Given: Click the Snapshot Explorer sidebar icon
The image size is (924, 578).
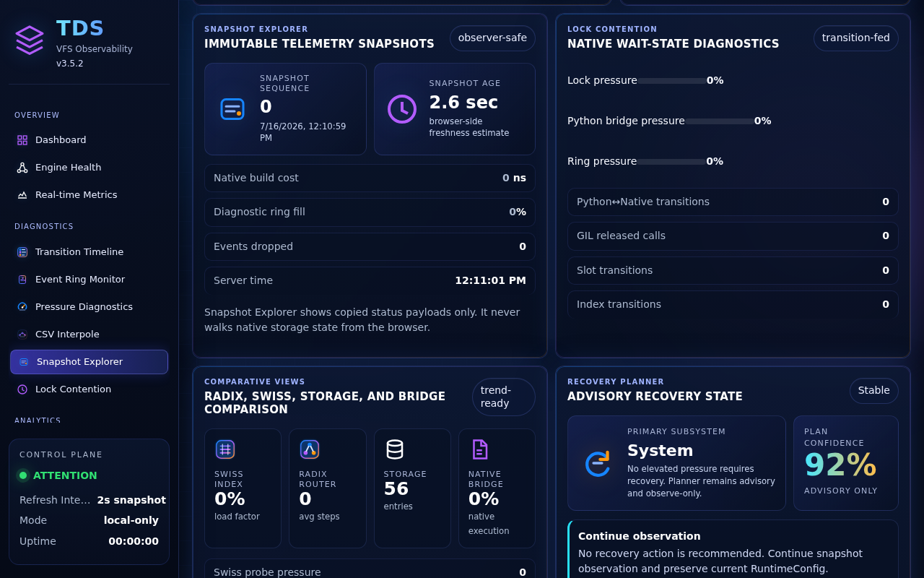Looking at the screenshot, I should (x=24, y=362).
